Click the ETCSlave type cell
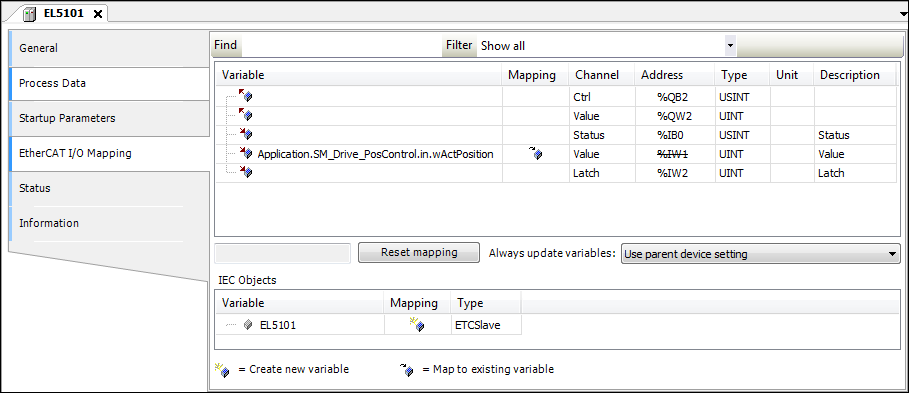This screenshot has width=909, height=393. pyautogui.click(x=486, y=325)
